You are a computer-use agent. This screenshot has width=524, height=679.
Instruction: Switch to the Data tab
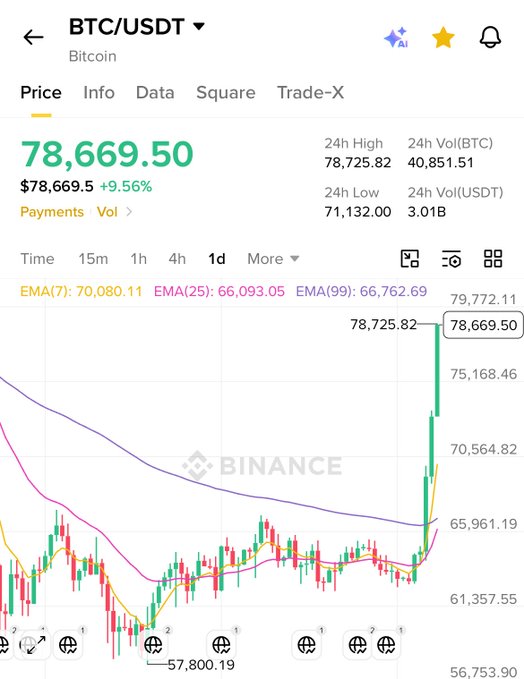[155, 93]
